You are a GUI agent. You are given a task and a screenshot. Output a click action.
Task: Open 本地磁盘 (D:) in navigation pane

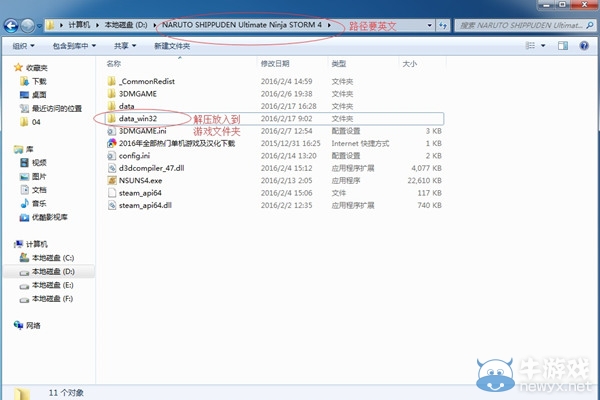[x=53, y=271]
